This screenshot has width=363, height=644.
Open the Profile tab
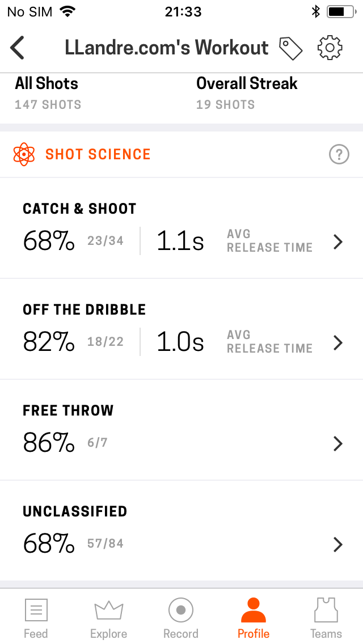254,618
